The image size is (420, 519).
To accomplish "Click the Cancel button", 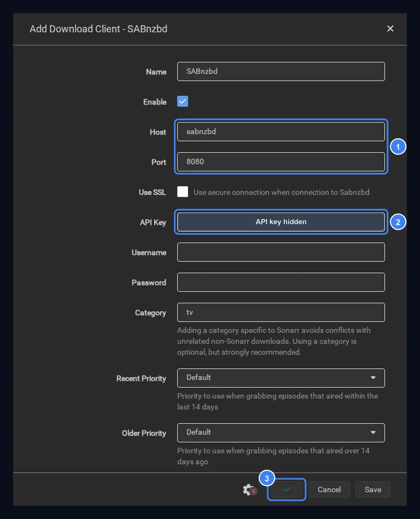I will pos(329,489).
